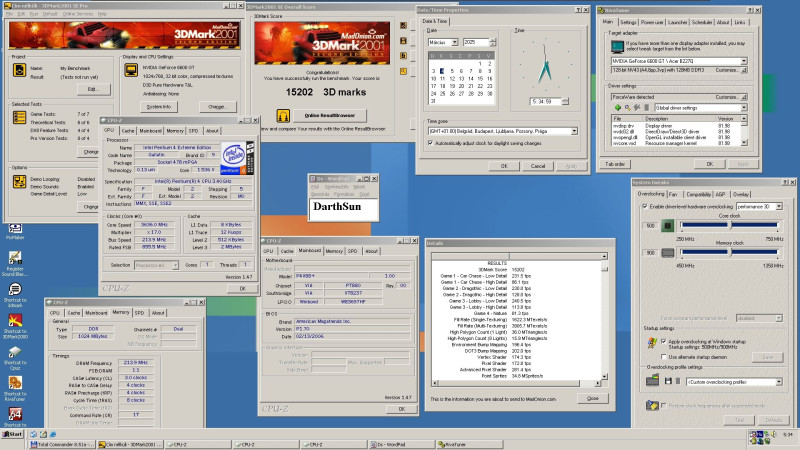Adjust the year spinner in Date/Time Properties
The height and width of the screenshot is (450, 800).
492,42
